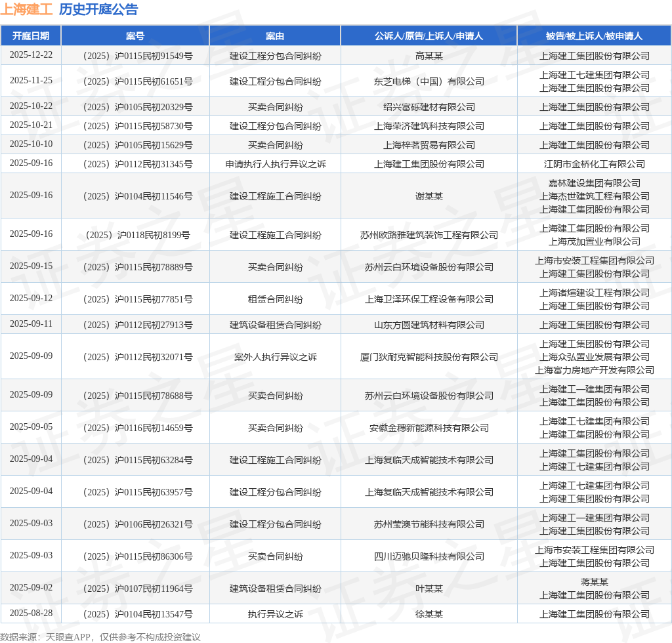This screenshot has height=643, width=672.
Task: Click cause 执行异议之诉
Action: pyautogui.click(x=275, y=614)
